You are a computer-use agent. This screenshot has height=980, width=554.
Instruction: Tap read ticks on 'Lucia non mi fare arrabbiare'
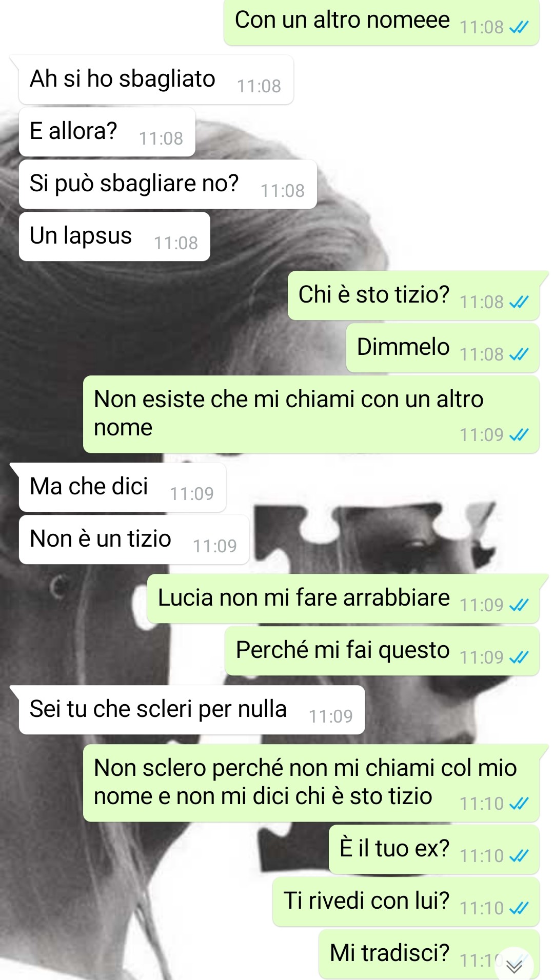519,605
